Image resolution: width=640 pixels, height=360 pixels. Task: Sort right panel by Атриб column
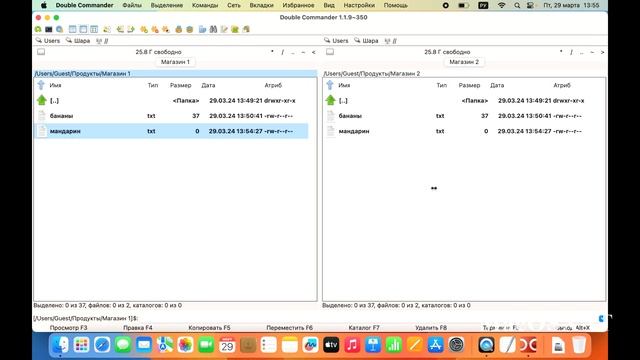[x=562, y=85]
